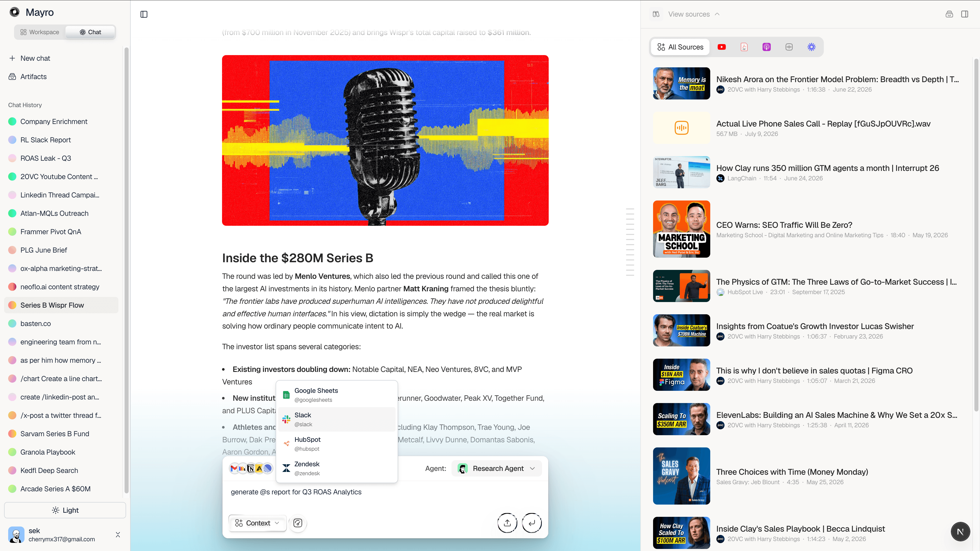Click the round N button at bottom right
This screenshot has height=551, width=980.
click(960, 532)
